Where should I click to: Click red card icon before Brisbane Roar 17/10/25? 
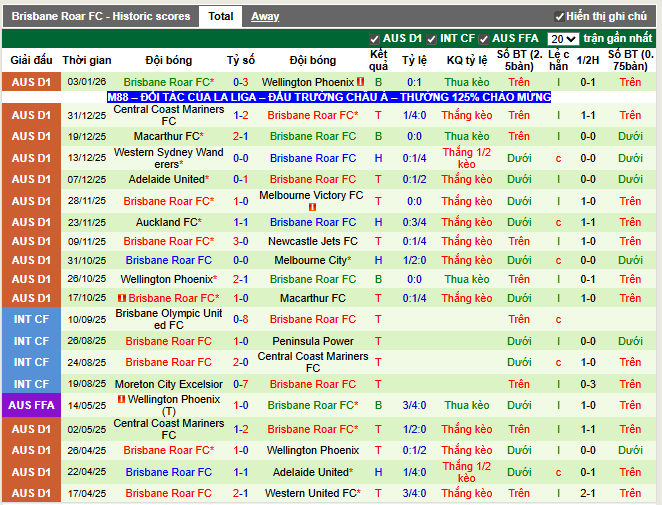click(x=122, y=298)
